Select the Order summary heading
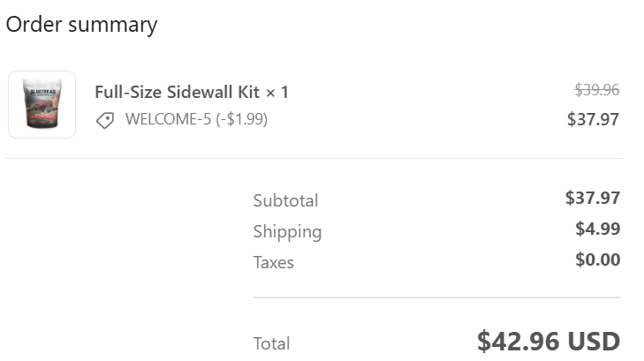 (81, 25)
